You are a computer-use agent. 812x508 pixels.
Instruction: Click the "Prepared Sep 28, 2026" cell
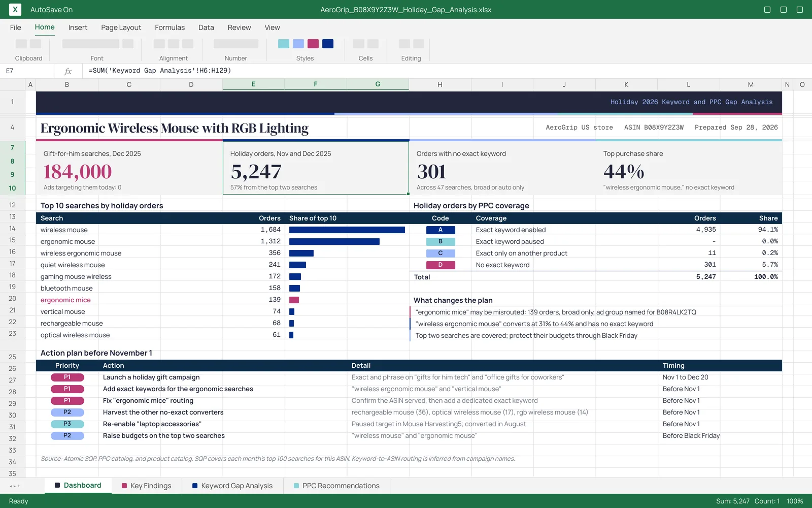point(736,128)
